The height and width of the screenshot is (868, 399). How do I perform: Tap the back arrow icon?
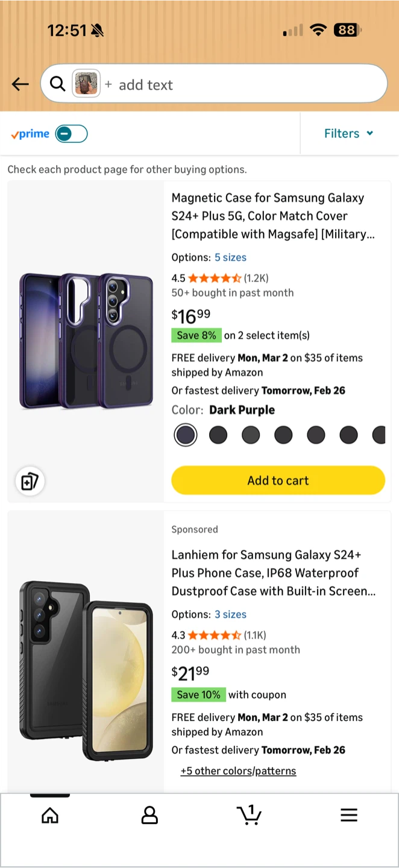pos(20,84)
